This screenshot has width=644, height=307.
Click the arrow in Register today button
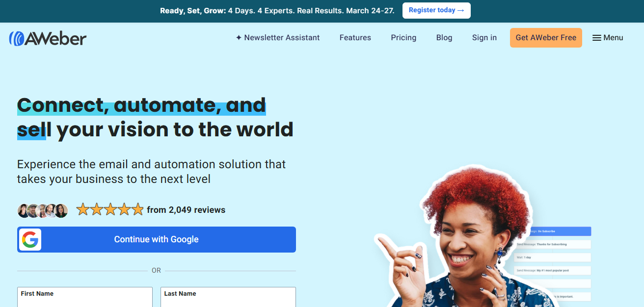(460, 10)
